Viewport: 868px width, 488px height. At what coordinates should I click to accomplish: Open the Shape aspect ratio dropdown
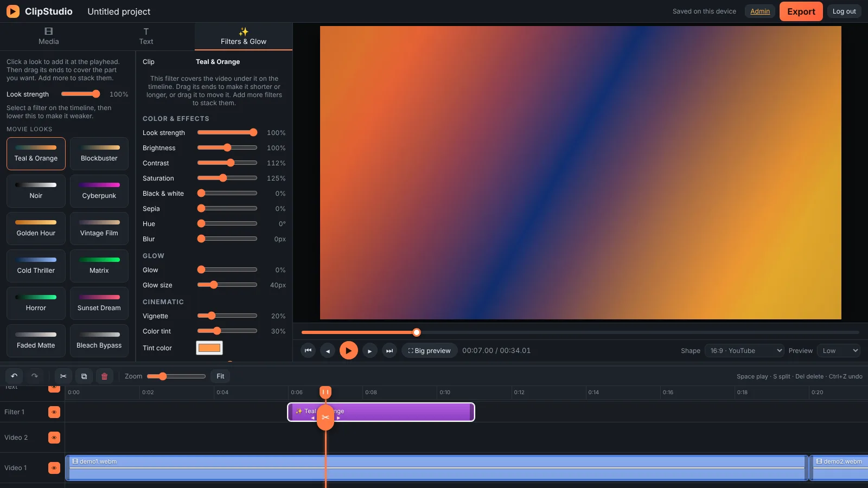[x=744, y=351]
